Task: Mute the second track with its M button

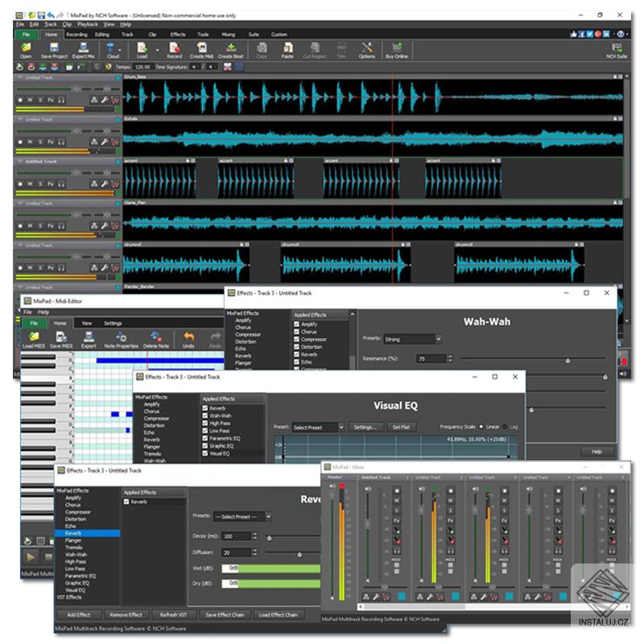Action: [x=30, y=142]
